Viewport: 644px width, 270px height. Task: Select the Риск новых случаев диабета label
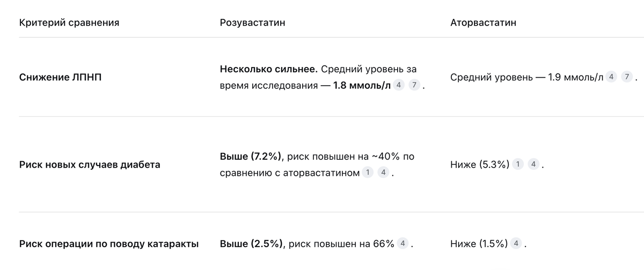90,164
